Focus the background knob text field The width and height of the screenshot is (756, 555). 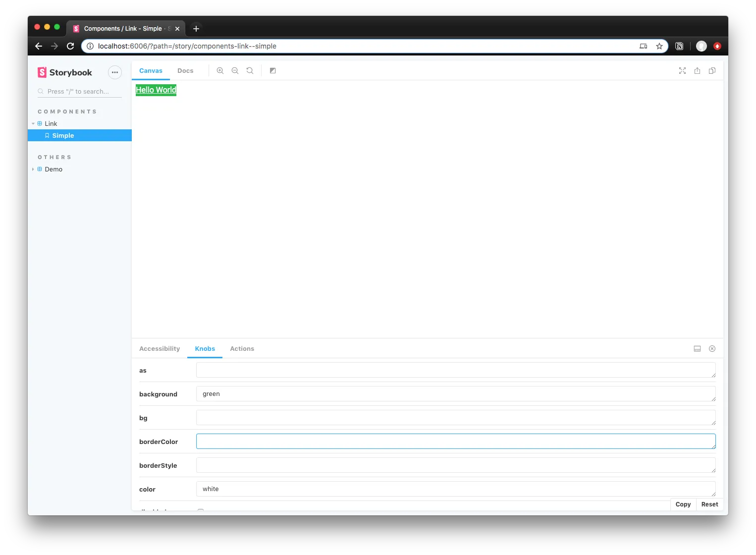tap(455, 394)
